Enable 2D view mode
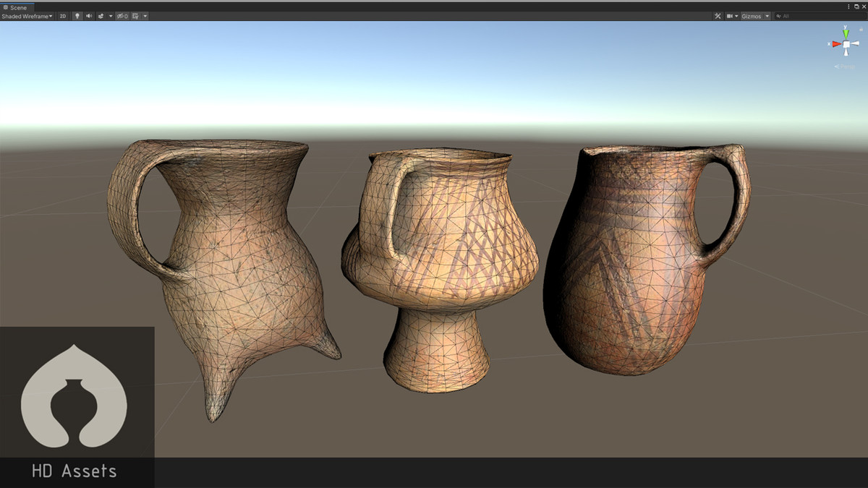The height and width of the screenshot is (488, 868). (62, 15)
